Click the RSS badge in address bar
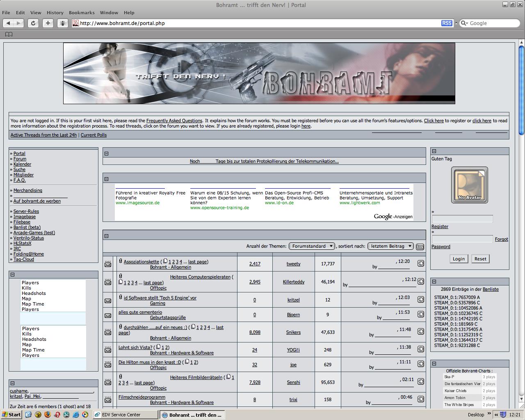Viewport: 525px width, 420px height. pos(447,23)
